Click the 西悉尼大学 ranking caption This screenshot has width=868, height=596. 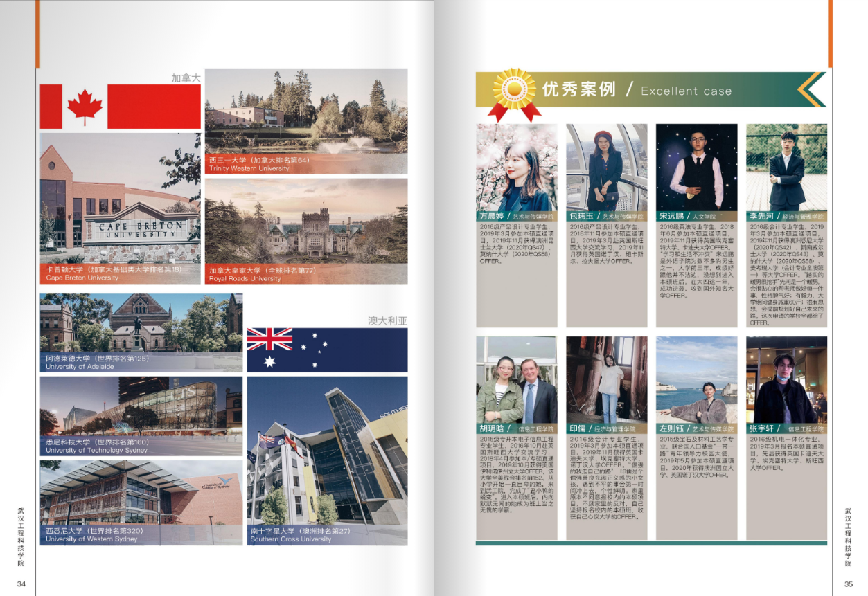click(x=94, y=531)
